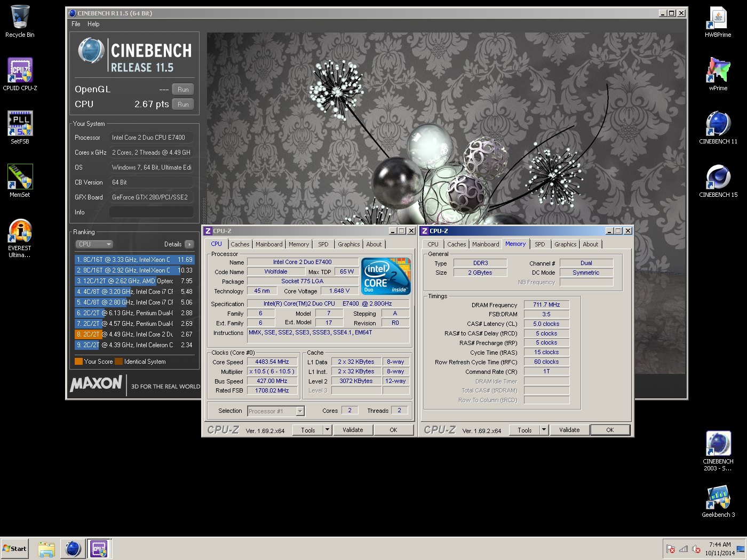This screenshot has height=560, width=747.
Task: Select ranking row 3 AMD Opteron 7.95
Action: 134,281
